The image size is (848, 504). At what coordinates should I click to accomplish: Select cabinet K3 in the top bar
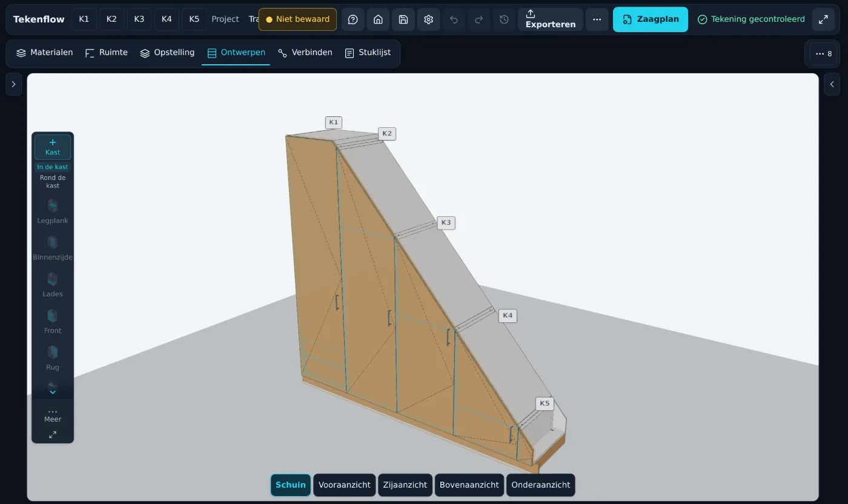click(139, 19)
